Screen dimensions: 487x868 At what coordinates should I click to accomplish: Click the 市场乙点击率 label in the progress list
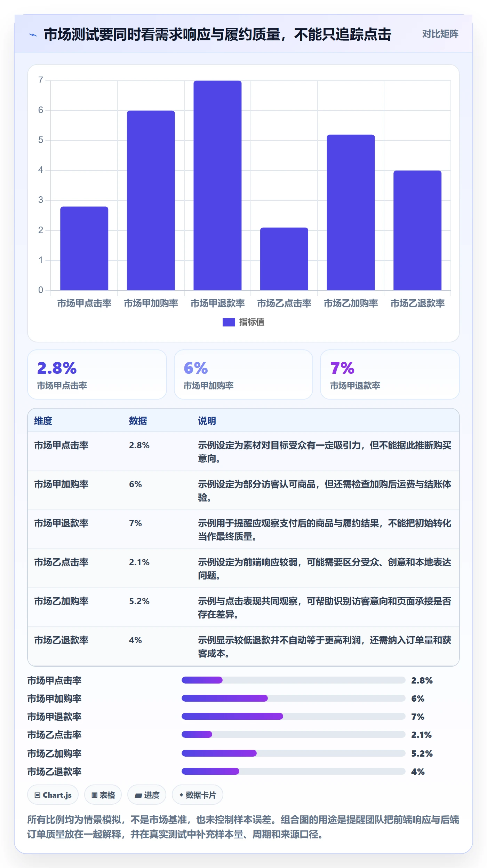click(x=54, y=735)
